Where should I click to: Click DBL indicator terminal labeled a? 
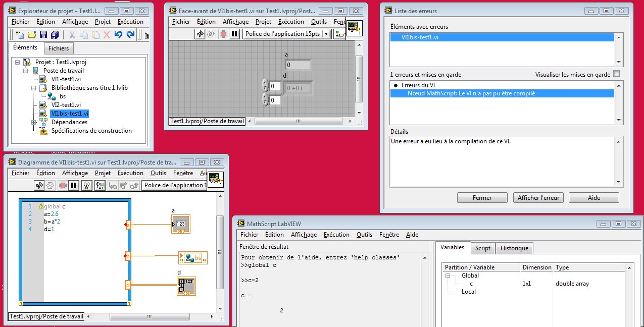pos(181,224)
